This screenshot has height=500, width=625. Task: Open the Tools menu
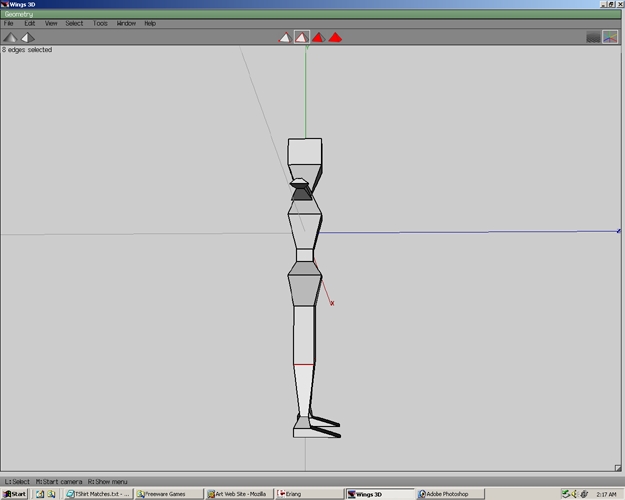tap(100, 24)
